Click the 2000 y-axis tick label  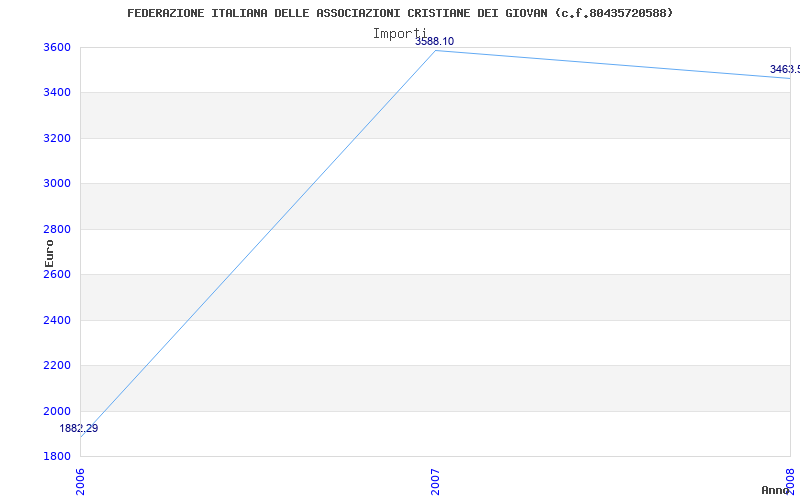tap(57, 411)
